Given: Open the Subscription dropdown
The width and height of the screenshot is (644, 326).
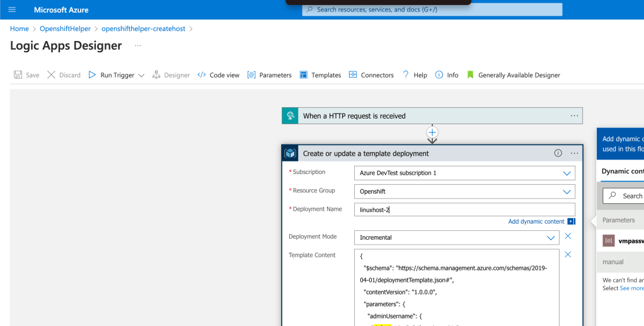Looking at the screenshot, I should click(464, 173).
